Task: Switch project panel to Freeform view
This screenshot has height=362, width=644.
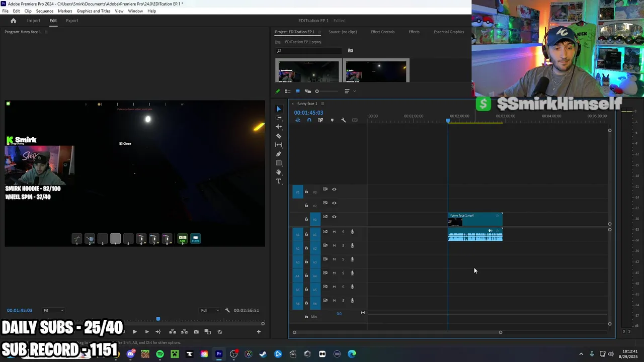Action: (308, 91)
